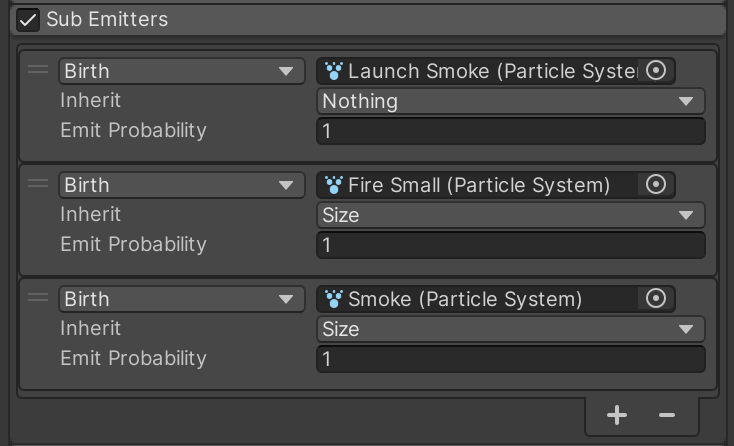Grab the drag handle of Launch Smoke row
Image resolution: width=734 pixels, height=446 pixels.
(38, 70)
